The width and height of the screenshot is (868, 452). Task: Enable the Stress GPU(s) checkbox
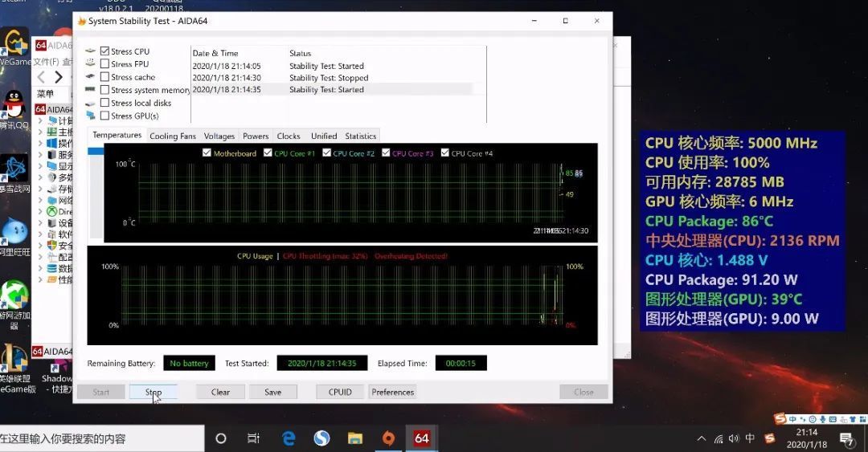[104, 116]
